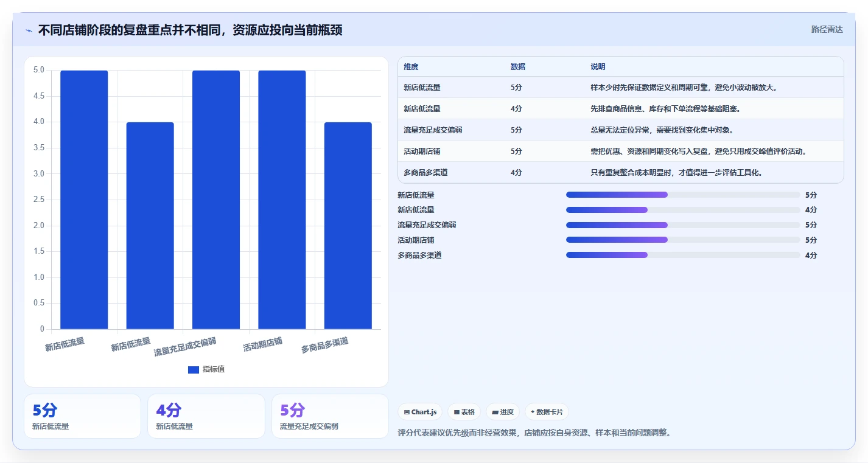Click the 数据 column header in the table

(x=518, y=67)
